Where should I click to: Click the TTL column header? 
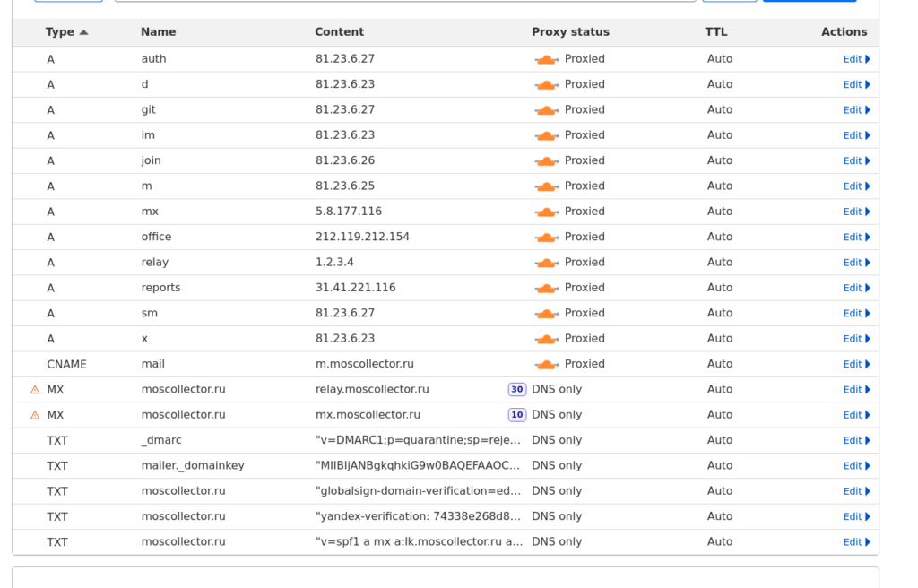[x=715, y=32]
